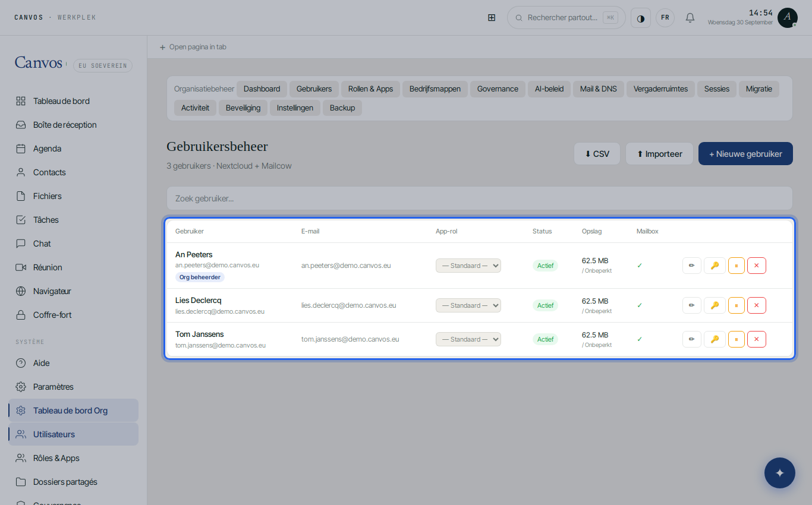Click the Nieuwe gebruiker button
Image resolution: width=812 pixels, height=505 pixels.
pos(745,154)
